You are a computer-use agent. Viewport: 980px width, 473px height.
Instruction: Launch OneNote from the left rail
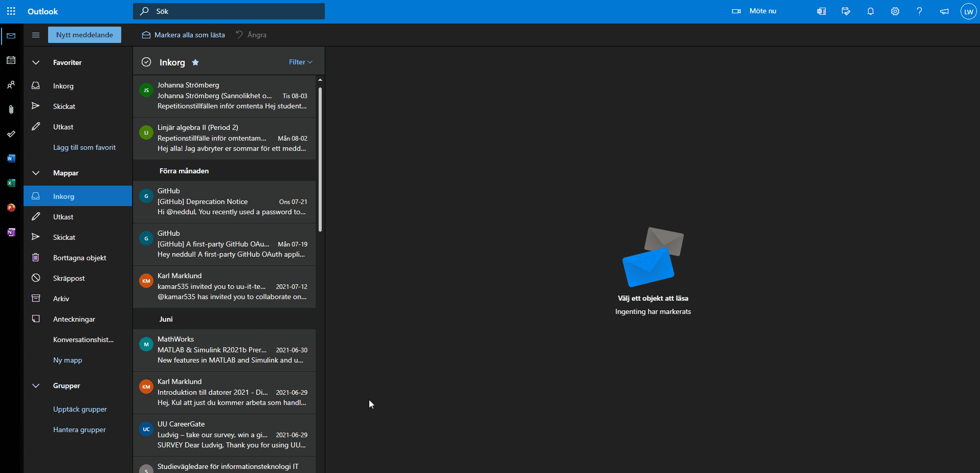pos(11,232)
